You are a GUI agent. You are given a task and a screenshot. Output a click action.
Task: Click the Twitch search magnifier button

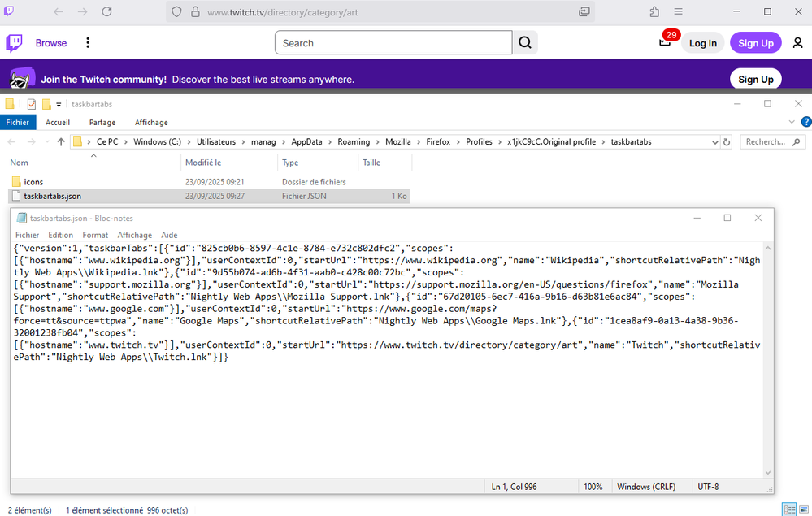(526, 43)
